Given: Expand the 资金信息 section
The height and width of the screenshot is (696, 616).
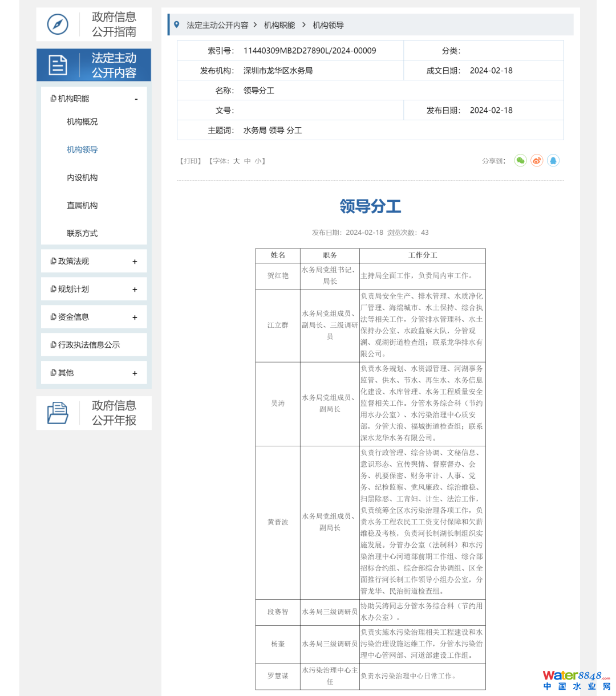Looking at the screenshot, I should (x=135, y=318).
